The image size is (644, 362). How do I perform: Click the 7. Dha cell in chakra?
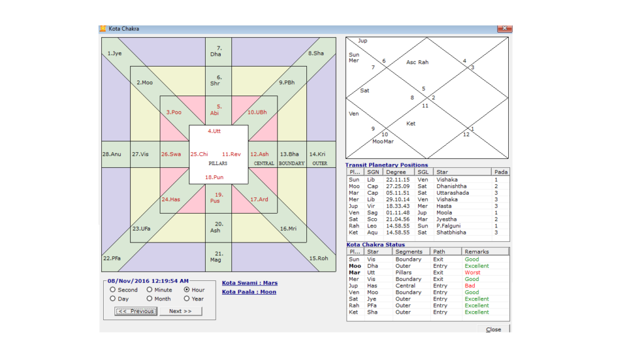click(x=216, y=52)
